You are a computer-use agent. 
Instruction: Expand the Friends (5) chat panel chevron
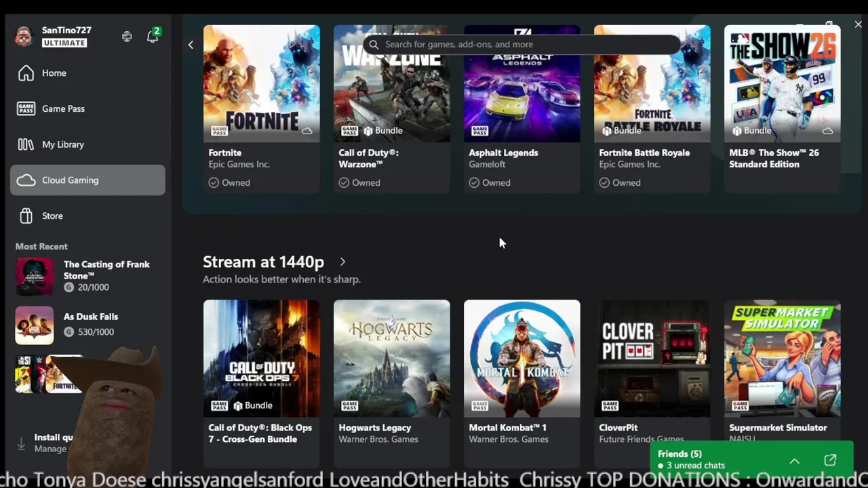click(x=794, y=461)
